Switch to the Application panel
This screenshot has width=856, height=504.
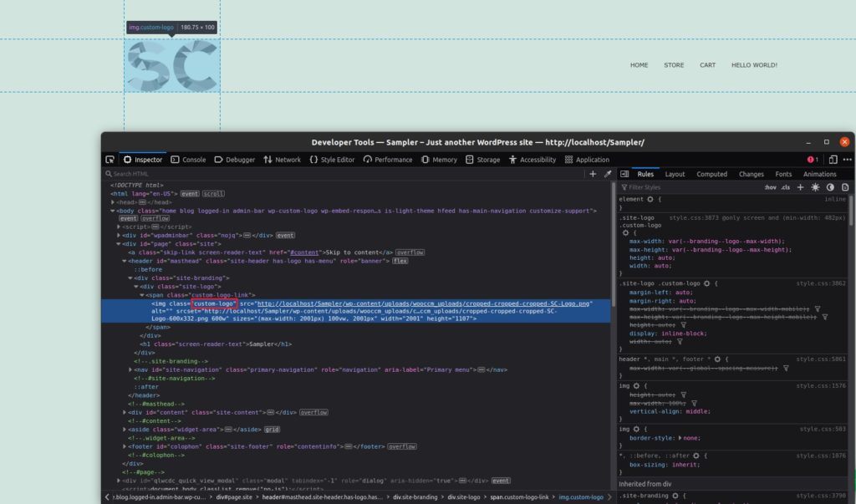pos(587,160)
